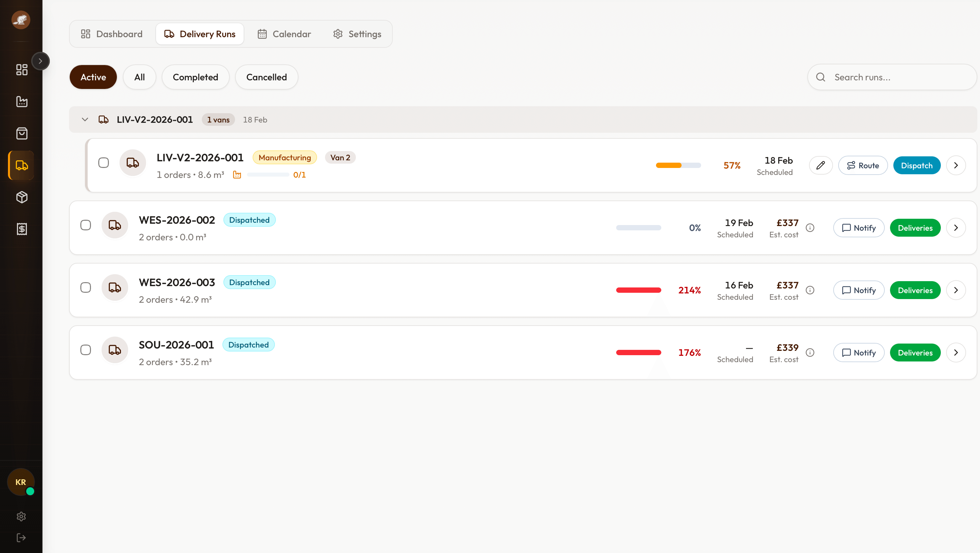Select the dashboard grid icon in sidebar
The image size is (980, 553).
(x=21, y=70)
